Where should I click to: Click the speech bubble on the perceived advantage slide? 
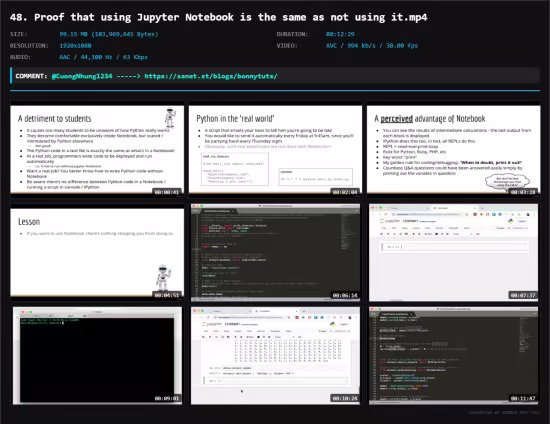507,182
